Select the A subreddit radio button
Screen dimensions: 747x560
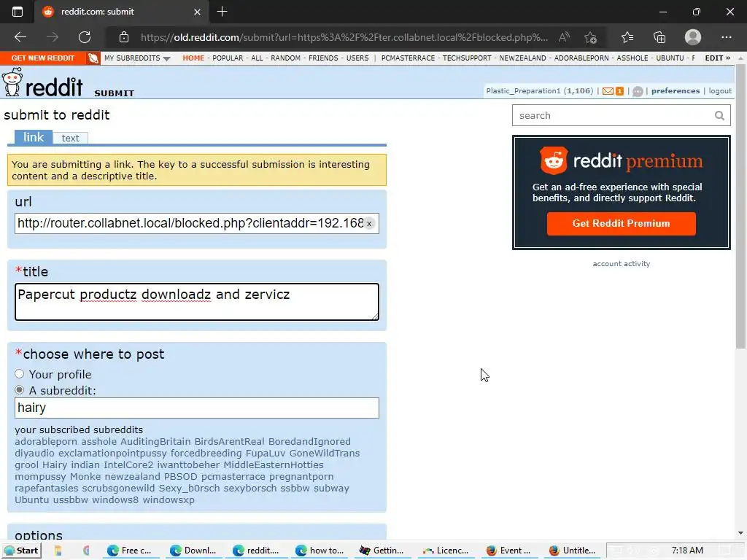point(19,390)
